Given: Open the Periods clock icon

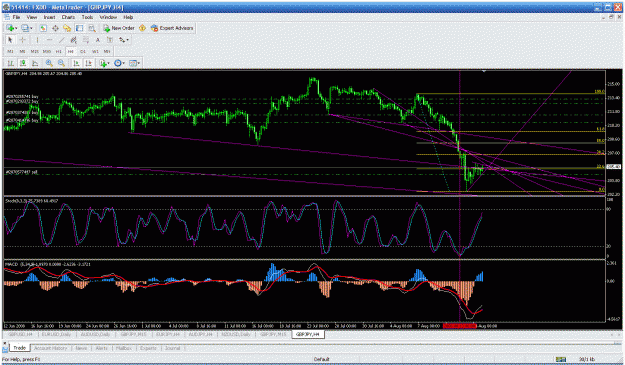Looking at the screenshot, I should (118, 63).
